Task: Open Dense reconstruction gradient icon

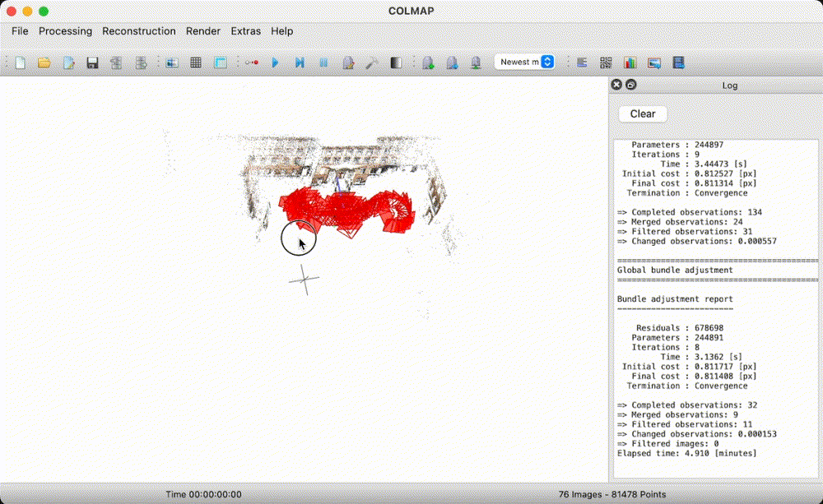Action: pyautogui.click(x=397, y=63)
